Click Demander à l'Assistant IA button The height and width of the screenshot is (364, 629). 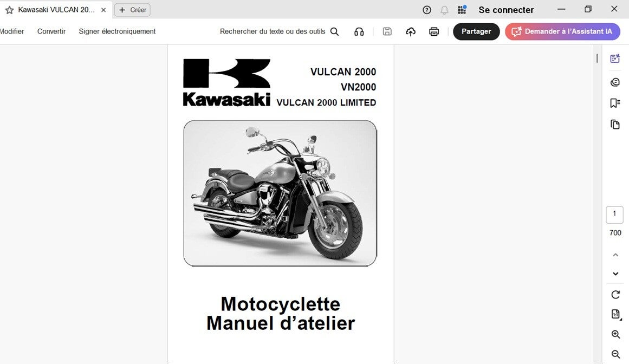pos(562,31)
